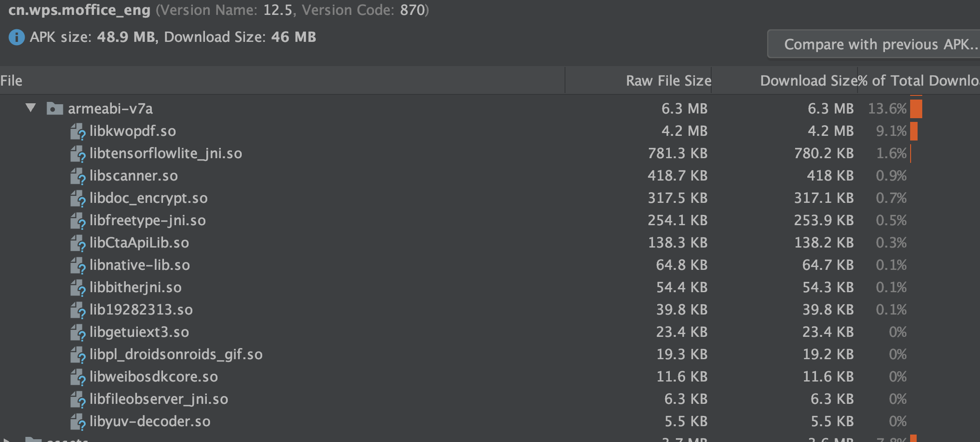Select libscanner.so file
This screenshot has height=442, width=980.
point(134,175)
